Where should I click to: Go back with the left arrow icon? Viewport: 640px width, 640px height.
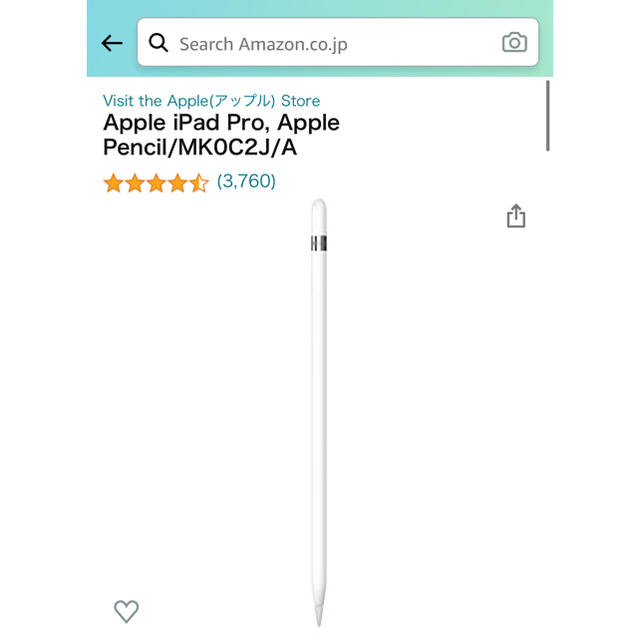(112, 43)
